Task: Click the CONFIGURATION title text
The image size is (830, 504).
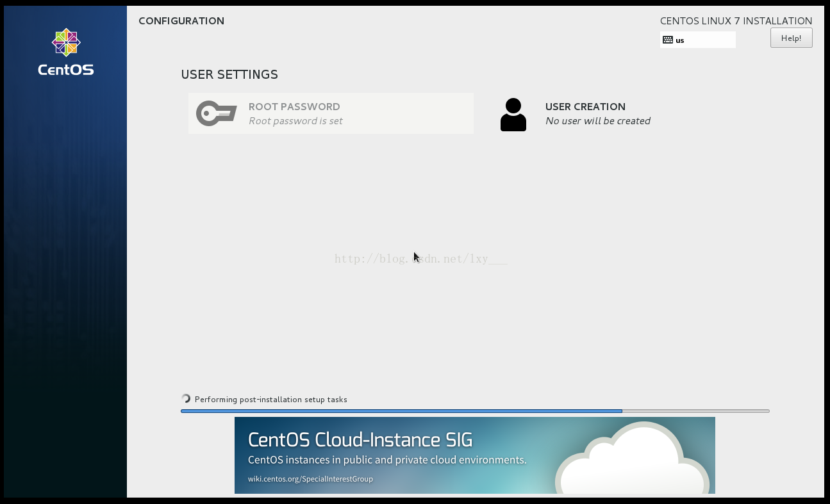Action: (x=181, y=21)
